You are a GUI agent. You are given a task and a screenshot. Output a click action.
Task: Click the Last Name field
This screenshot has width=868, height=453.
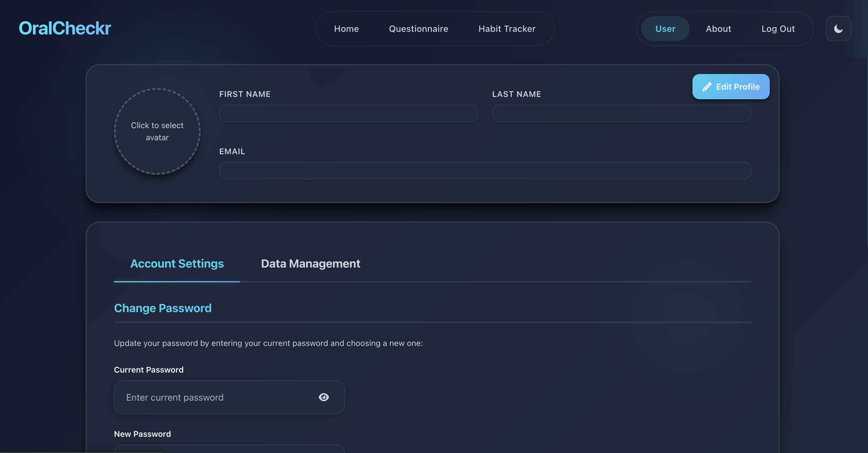coord(621,113)
